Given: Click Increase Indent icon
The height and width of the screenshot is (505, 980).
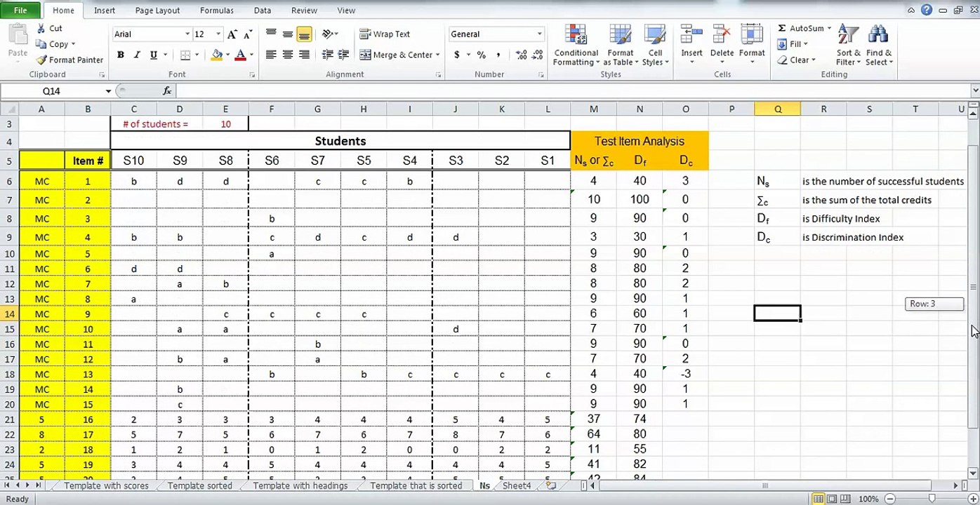Looking at the screenshot, I should click(x=343, y=55).
